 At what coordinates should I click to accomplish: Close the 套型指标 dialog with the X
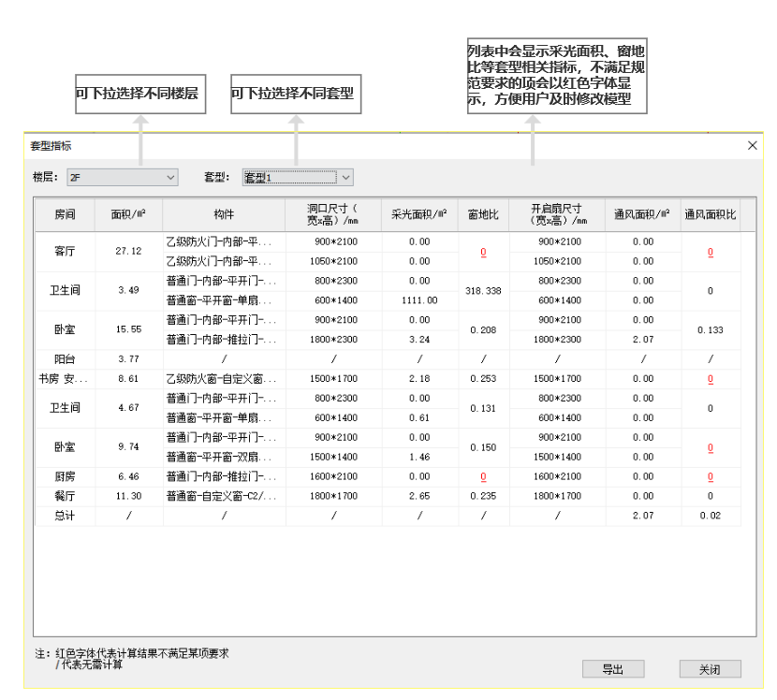[754, 146]
